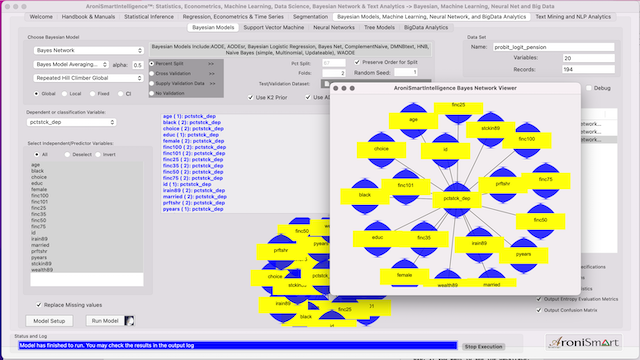
Task: Disable Replace Missing values checkbox
Action: (x=39, y=305)
